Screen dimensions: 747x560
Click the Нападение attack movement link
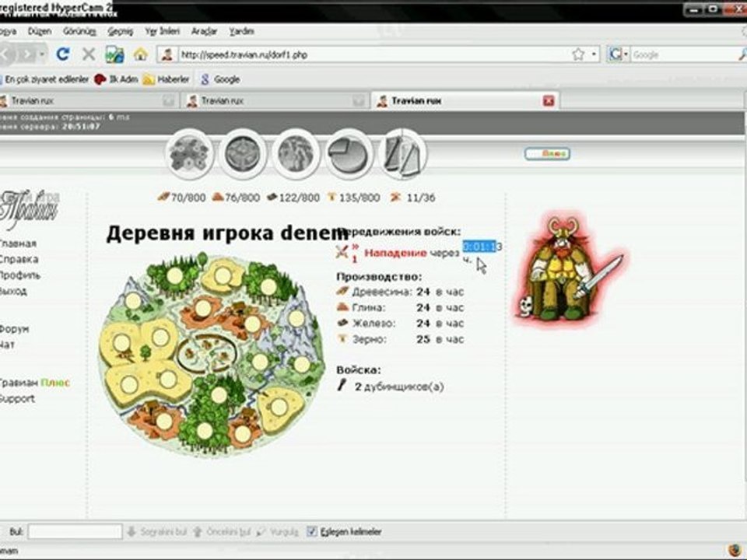(x=395, y=253)
